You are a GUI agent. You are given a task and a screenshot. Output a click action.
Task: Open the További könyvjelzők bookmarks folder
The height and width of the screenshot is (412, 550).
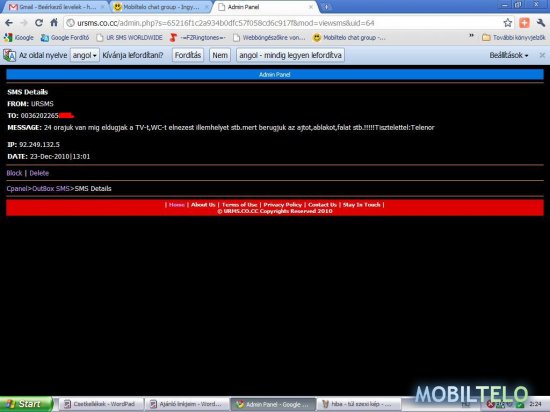click(514, 38)
